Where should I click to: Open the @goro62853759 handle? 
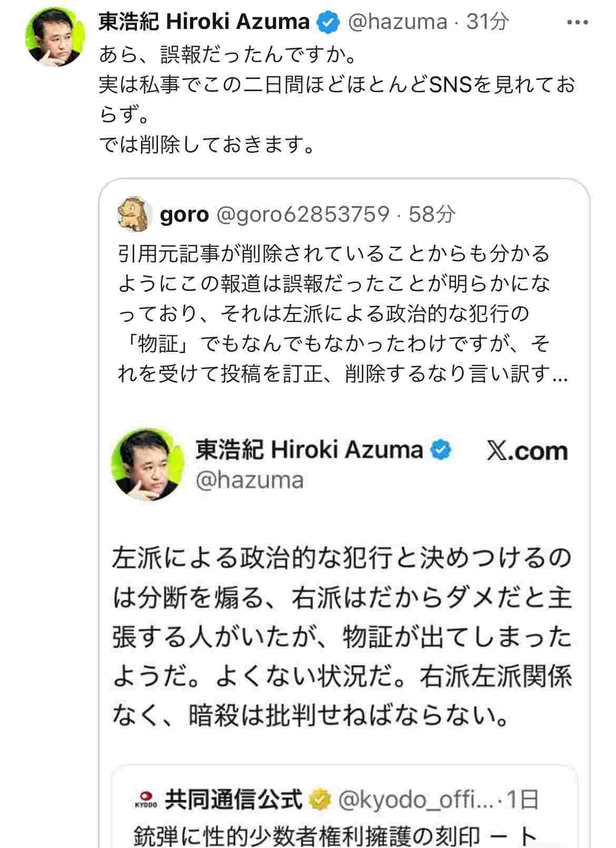303,215
